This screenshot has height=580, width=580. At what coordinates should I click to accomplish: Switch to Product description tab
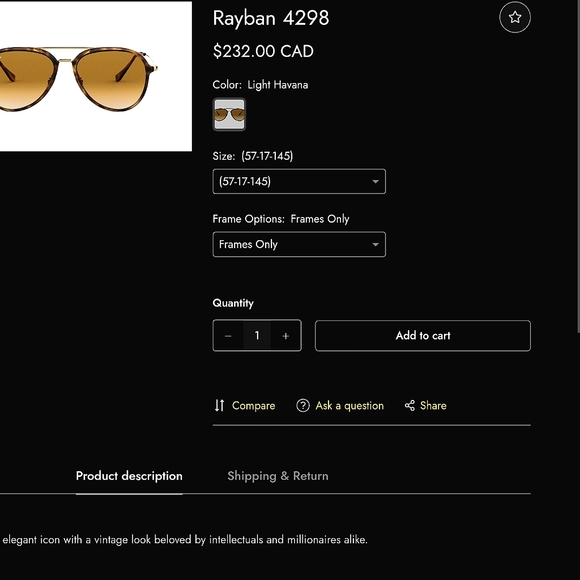(129, 476)
